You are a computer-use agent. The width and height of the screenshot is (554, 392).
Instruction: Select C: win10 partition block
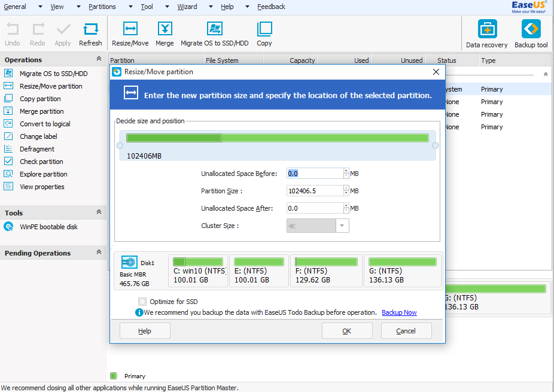[198, 271]
